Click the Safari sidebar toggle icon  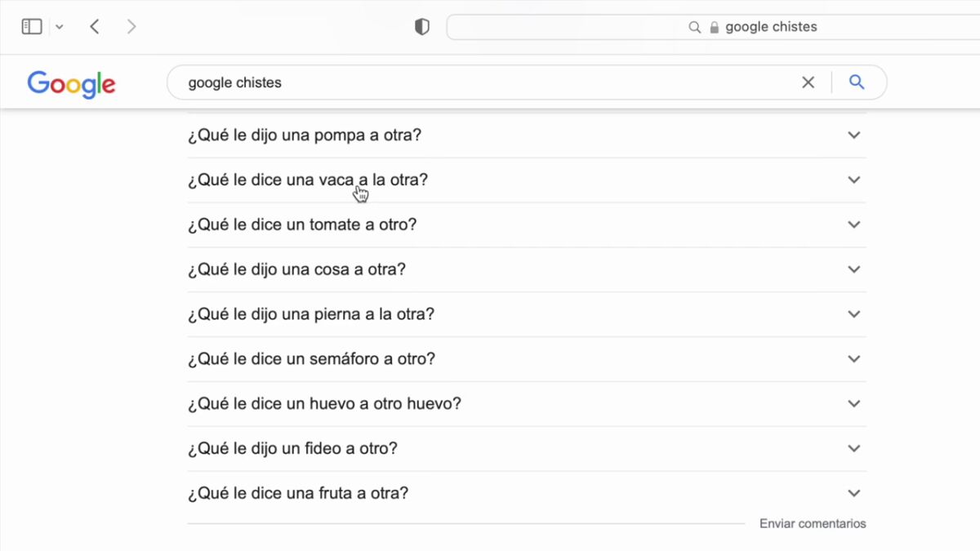tap(32, 27)
